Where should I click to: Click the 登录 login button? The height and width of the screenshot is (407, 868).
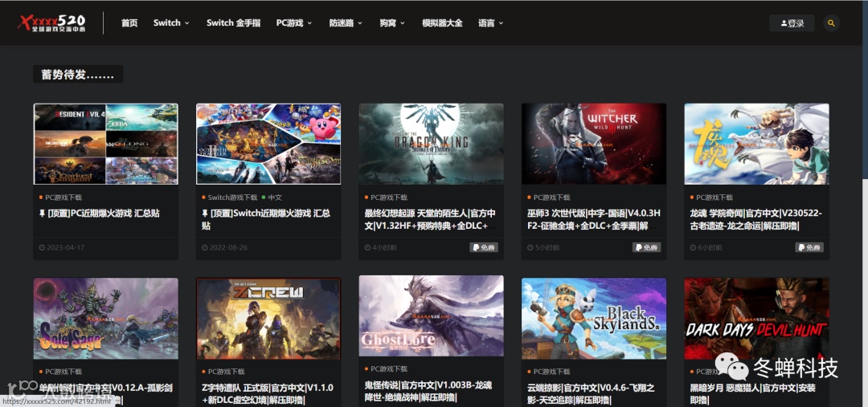792,23
